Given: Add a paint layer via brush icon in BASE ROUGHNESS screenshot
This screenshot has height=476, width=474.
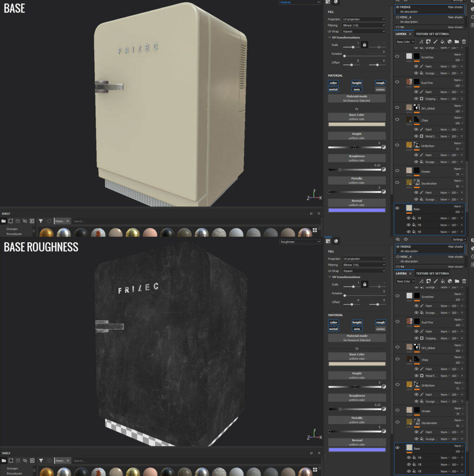Looking at the screenshot, I should coord(436,281).
